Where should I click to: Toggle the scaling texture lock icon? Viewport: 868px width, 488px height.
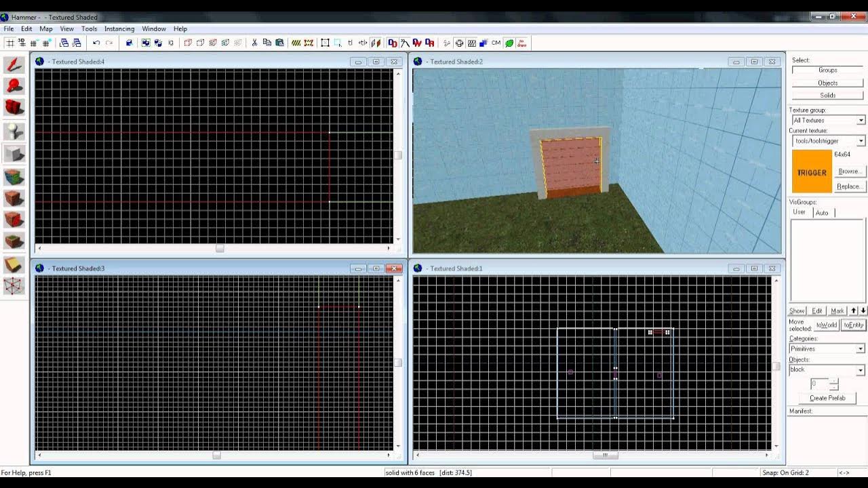363,43
